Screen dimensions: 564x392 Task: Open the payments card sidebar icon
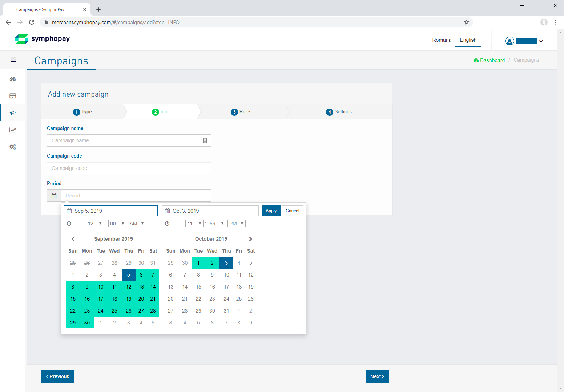pyautogui.click(x=13, y=96)
